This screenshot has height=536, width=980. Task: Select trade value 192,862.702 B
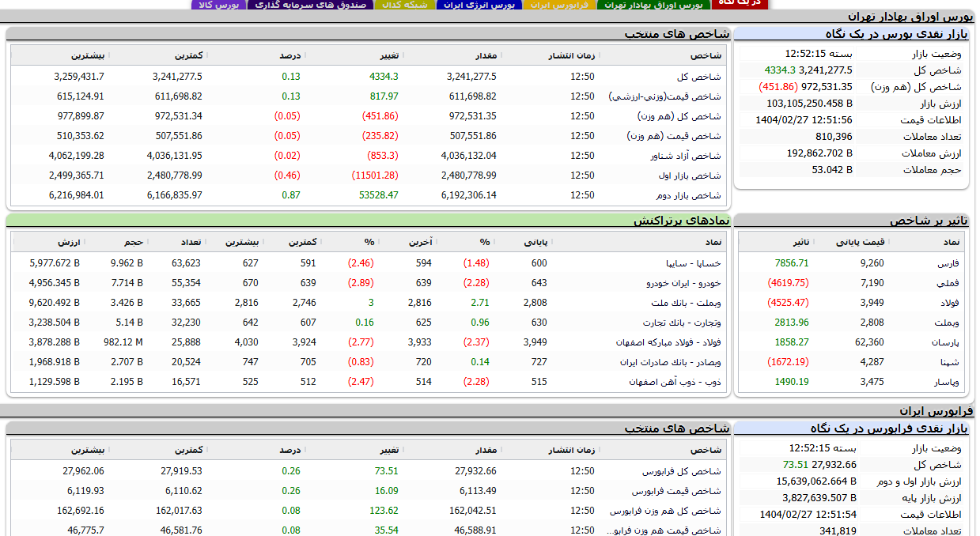pos(819,153)
